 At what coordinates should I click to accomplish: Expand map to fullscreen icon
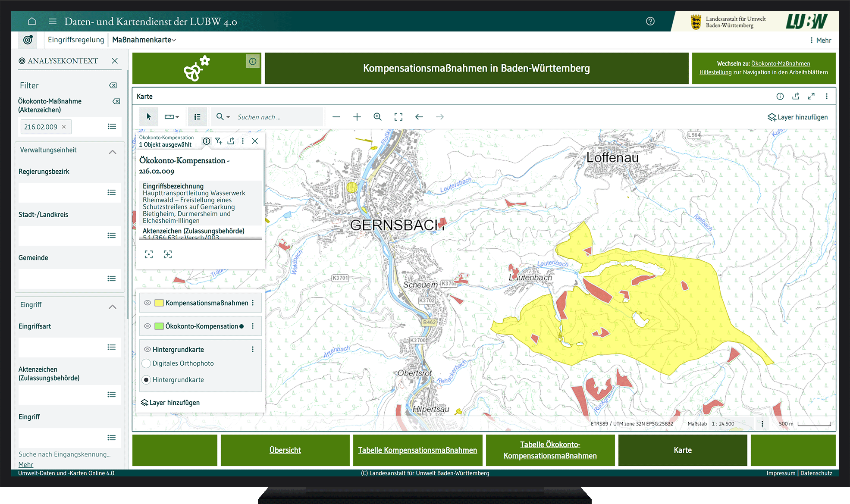coord(811,96)
